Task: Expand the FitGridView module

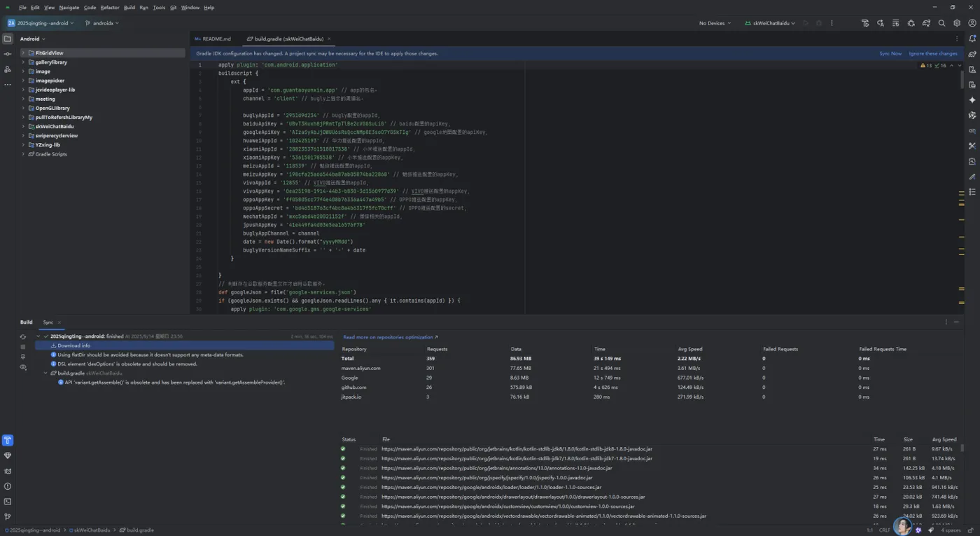Action: [23, 53]
